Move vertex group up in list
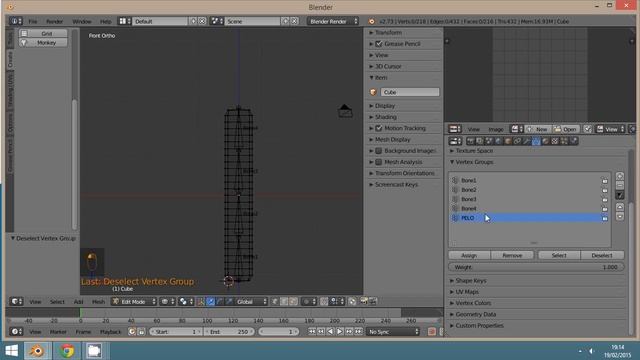 point(620,207)
